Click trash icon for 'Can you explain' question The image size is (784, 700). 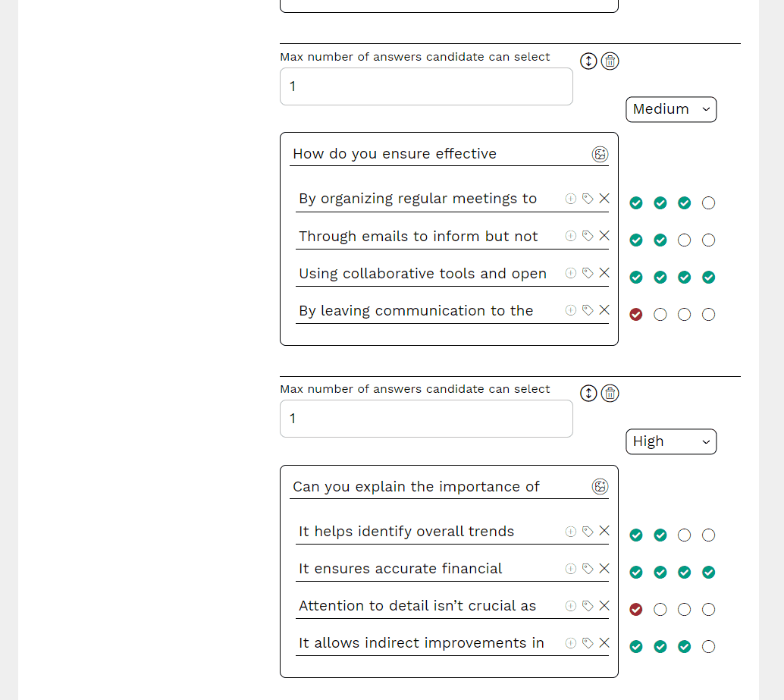610,393
